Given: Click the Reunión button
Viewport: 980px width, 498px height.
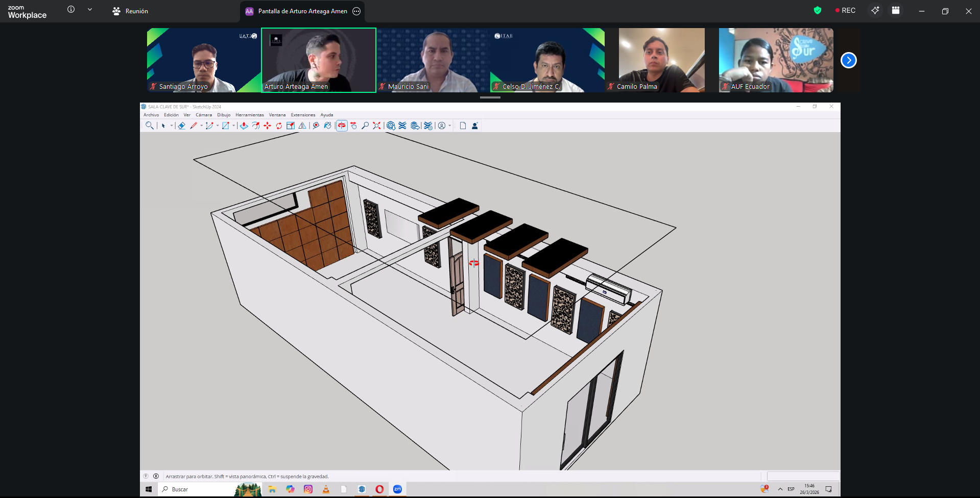Looking at the screenshot, I should click(130, 11).
